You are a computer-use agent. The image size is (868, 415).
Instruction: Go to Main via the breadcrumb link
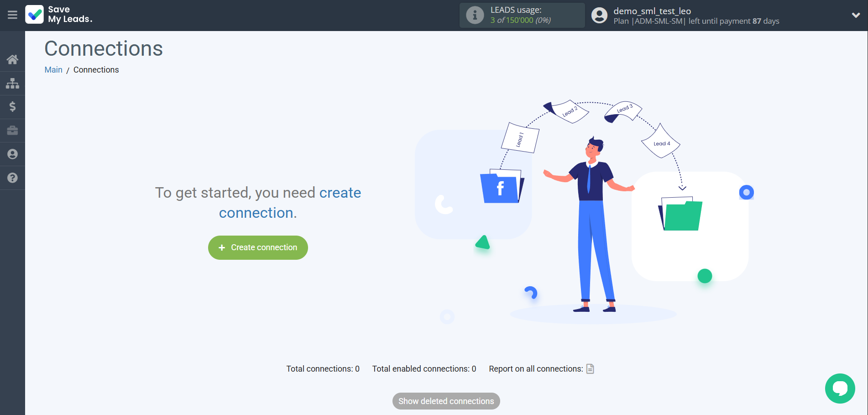coord(53,69)
